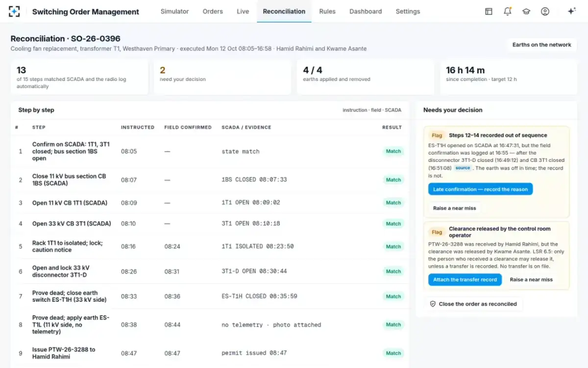Click the INSTRUCTED column header
Viewport: 588px width, 368px height.
point(138,128)
